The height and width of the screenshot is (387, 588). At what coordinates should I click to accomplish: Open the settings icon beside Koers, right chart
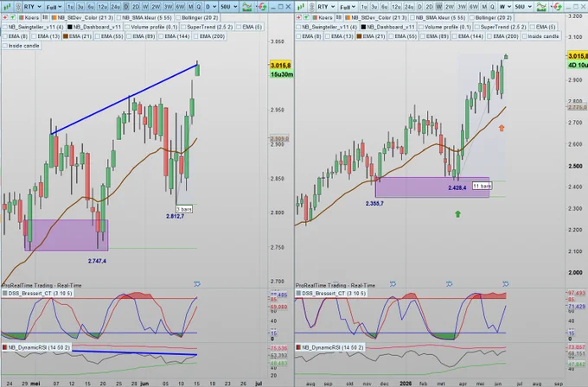tap(339, 17)
